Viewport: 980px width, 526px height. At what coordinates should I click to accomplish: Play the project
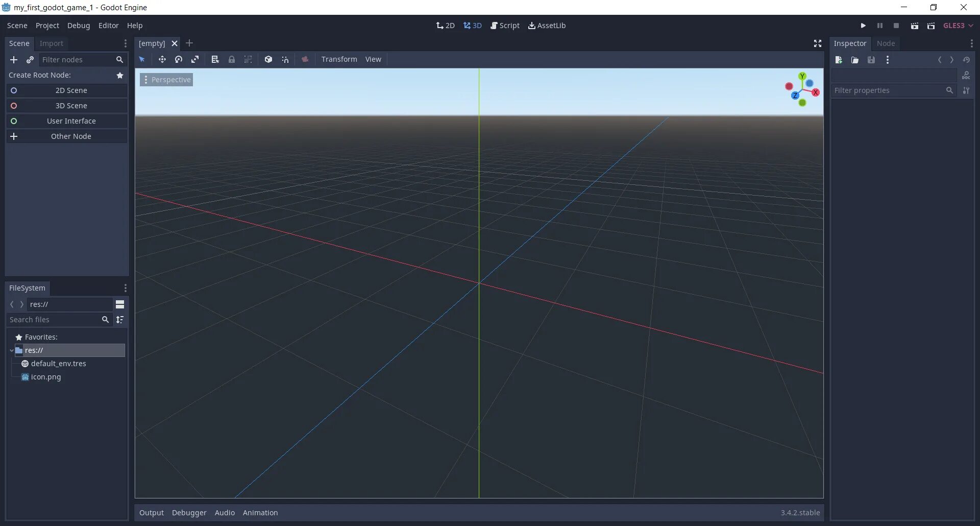click(x=863, y=26)
